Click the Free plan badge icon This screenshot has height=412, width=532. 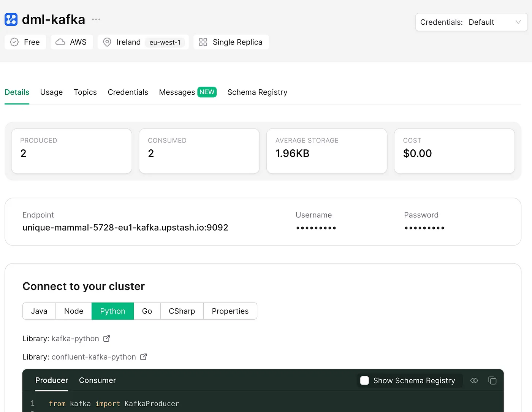pos(14,42)
